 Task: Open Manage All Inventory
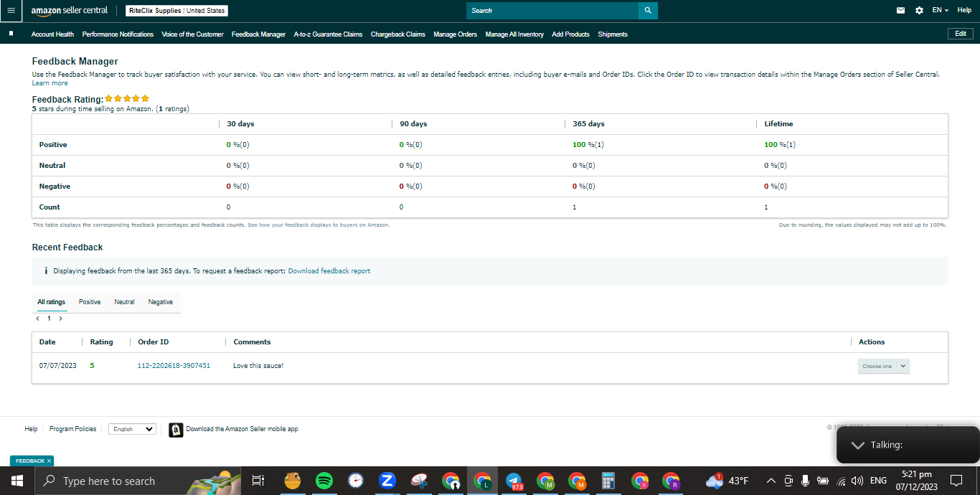514,34
